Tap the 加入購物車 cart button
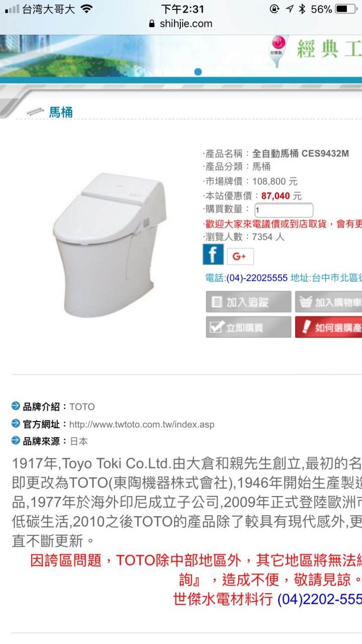Image resolution: width=362 pixels, height=644 pixels. tap(328, 302)
